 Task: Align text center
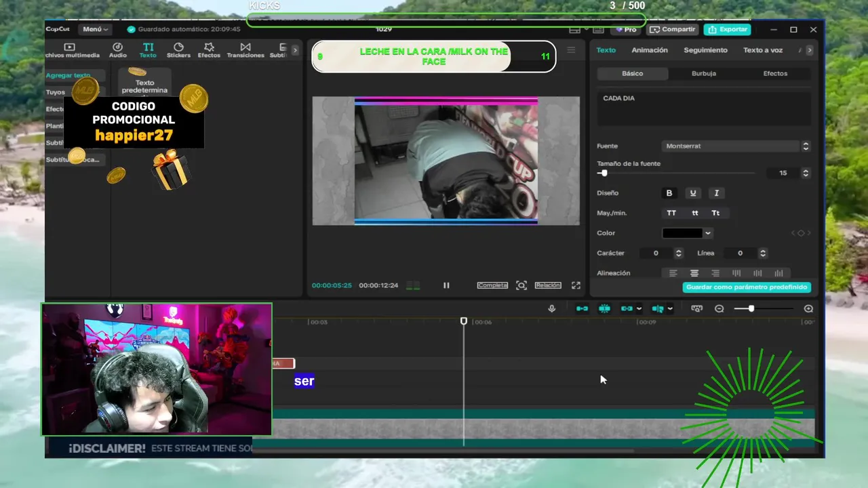[694, 273]
